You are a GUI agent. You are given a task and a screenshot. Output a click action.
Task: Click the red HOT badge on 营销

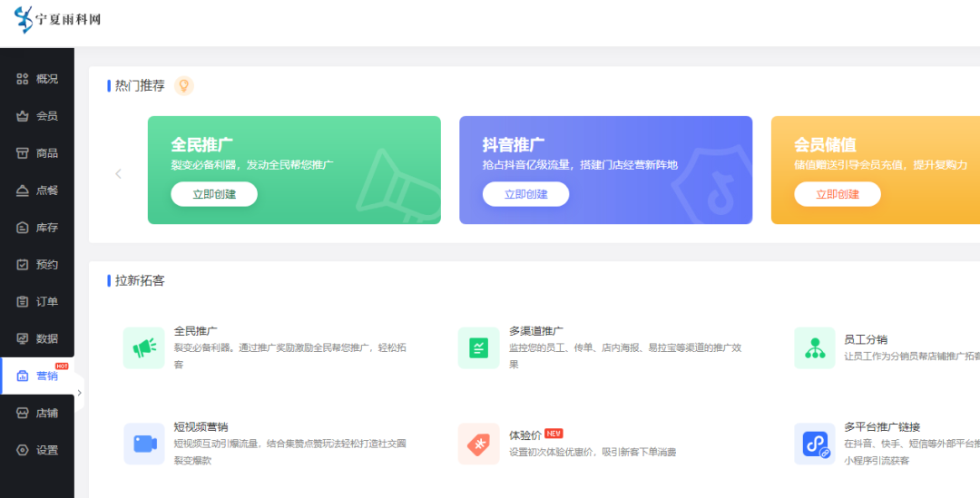pos(62,366)
